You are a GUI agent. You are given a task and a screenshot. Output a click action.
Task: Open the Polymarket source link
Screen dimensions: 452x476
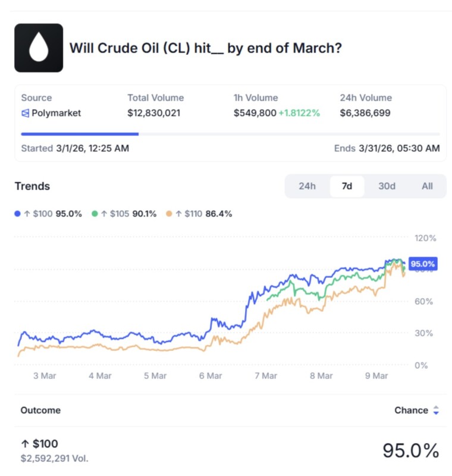(56, 113)
